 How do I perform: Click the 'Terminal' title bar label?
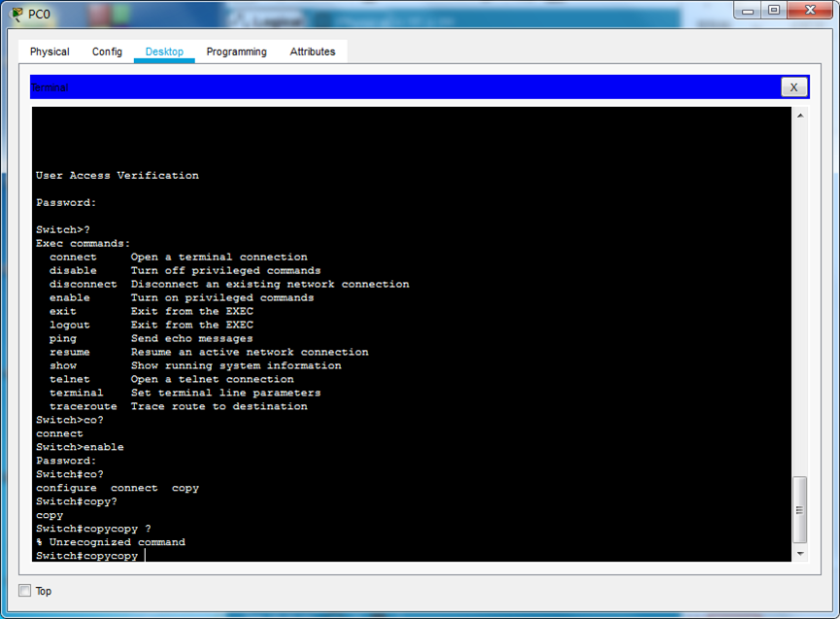point(50,87)
